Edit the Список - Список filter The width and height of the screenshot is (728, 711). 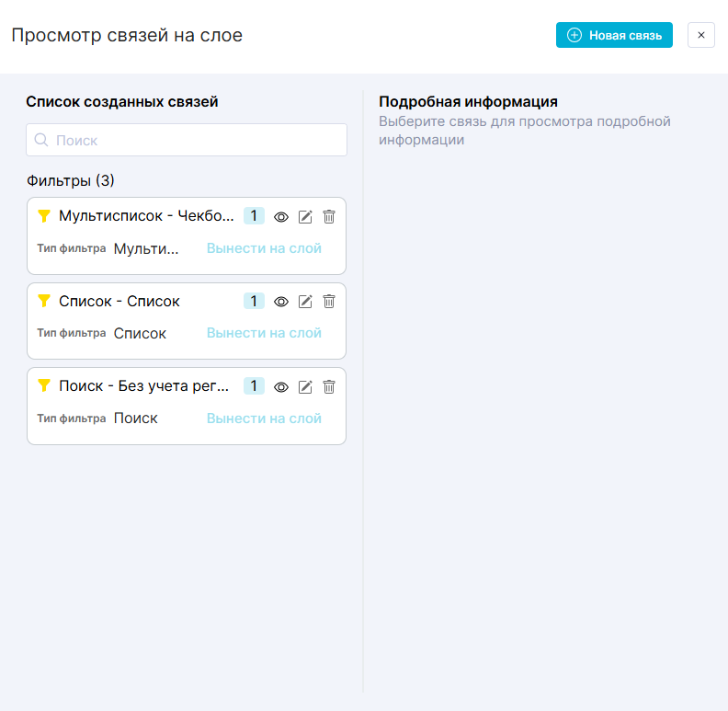point(305,302)
